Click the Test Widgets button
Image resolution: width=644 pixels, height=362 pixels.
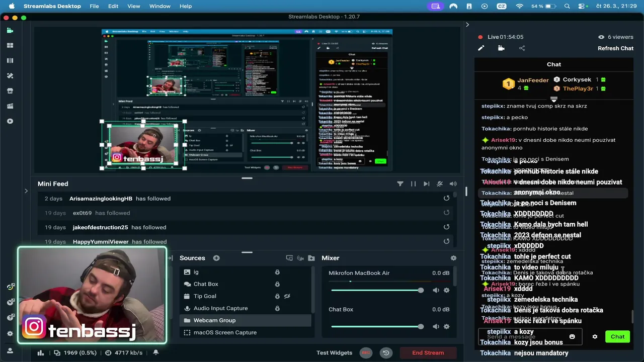tap(334, 353)
